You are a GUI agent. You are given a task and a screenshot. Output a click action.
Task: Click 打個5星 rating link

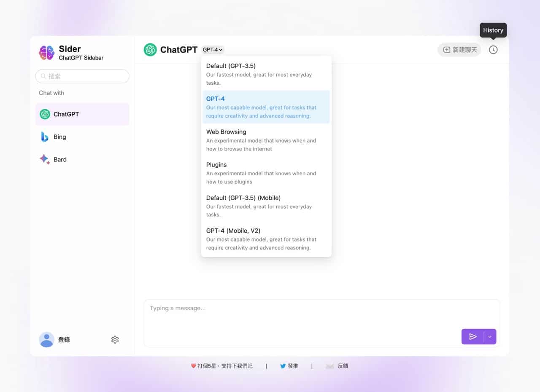(x=225, y=366)
